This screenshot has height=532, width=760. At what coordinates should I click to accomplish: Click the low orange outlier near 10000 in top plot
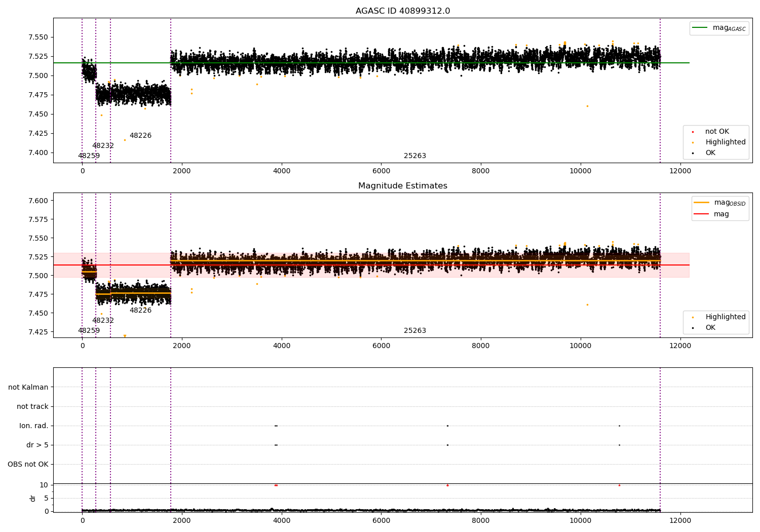[587, 106]
